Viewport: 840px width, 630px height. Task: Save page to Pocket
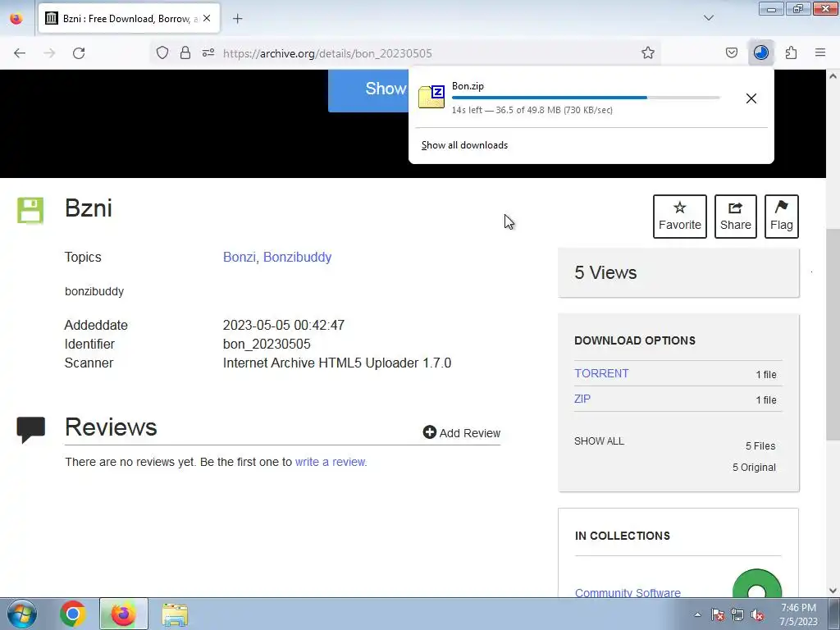(x=731, y=52)
